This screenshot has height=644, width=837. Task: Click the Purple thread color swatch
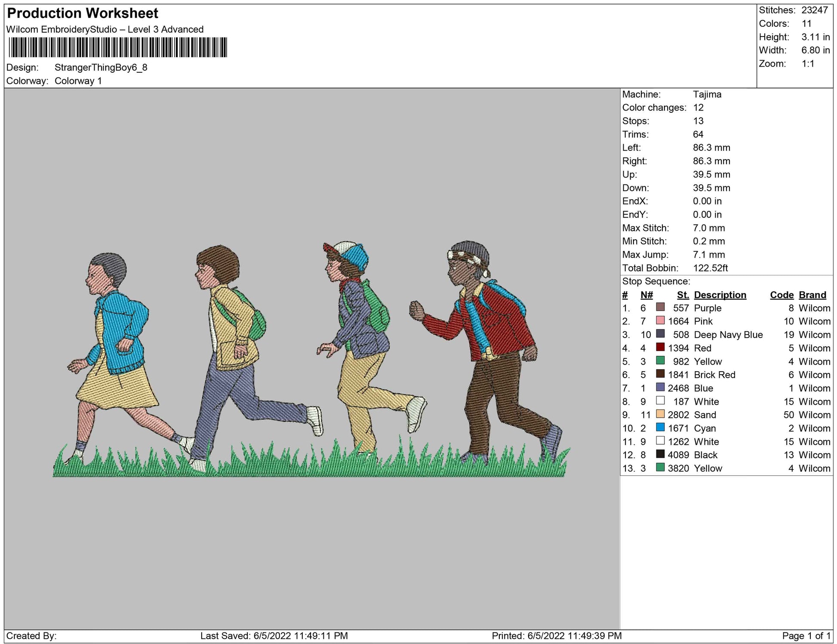(660, 307)
